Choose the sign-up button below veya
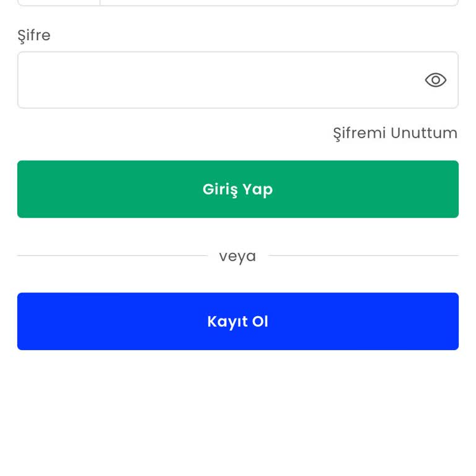Image resolution: width=476 pixels, height=476 pixels. pos(238,321)
